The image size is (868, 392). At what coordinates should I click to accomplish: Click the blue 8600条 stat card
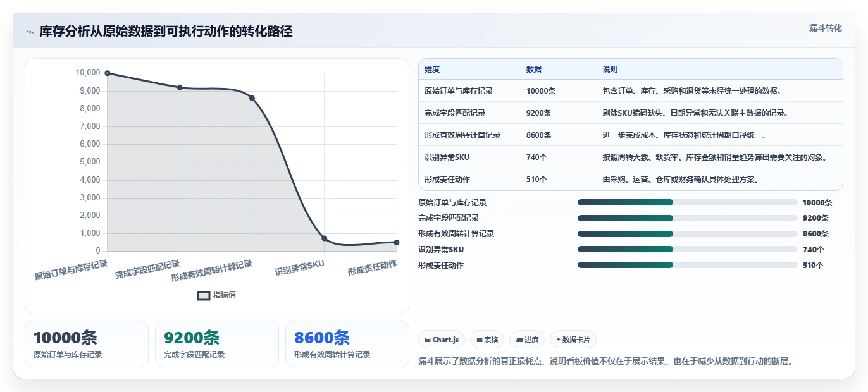(347, 344)
